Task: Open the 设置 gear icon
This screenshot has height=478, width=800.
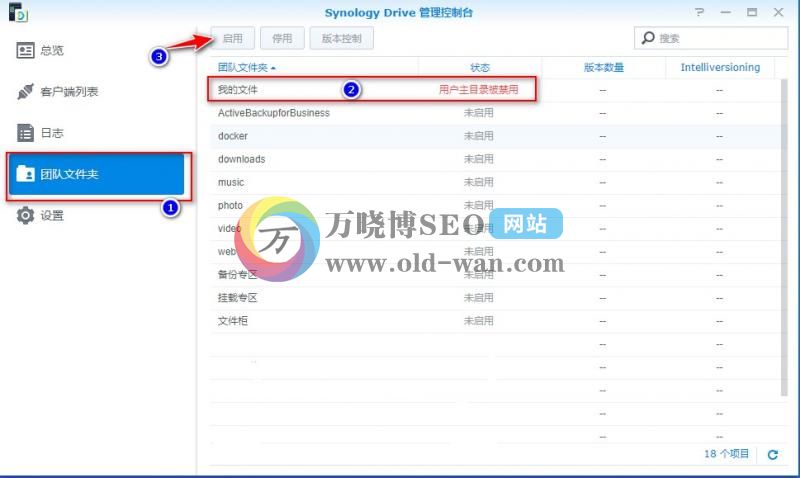Action: (25, 215)
